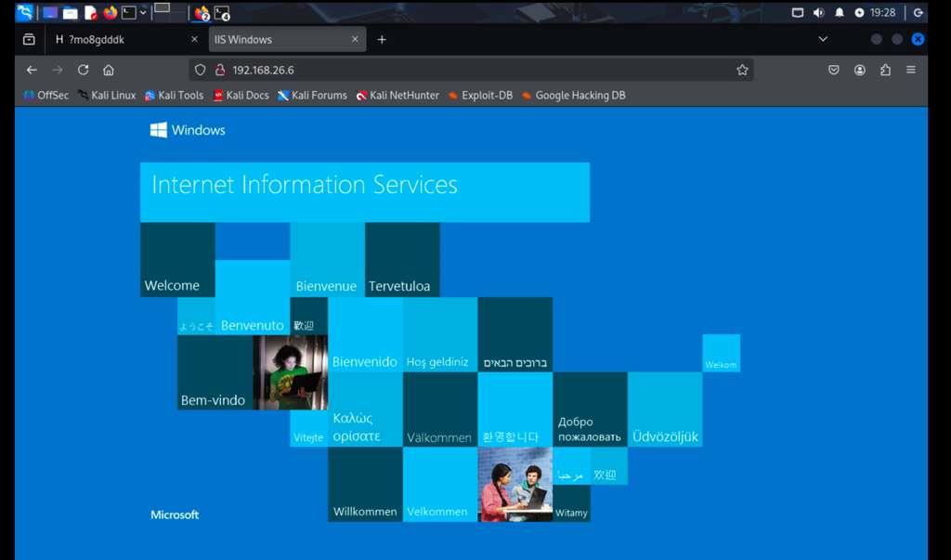Open the Save to Pocket icon
Viewport: 951px width, 560px height.
[x=833, y=69]
